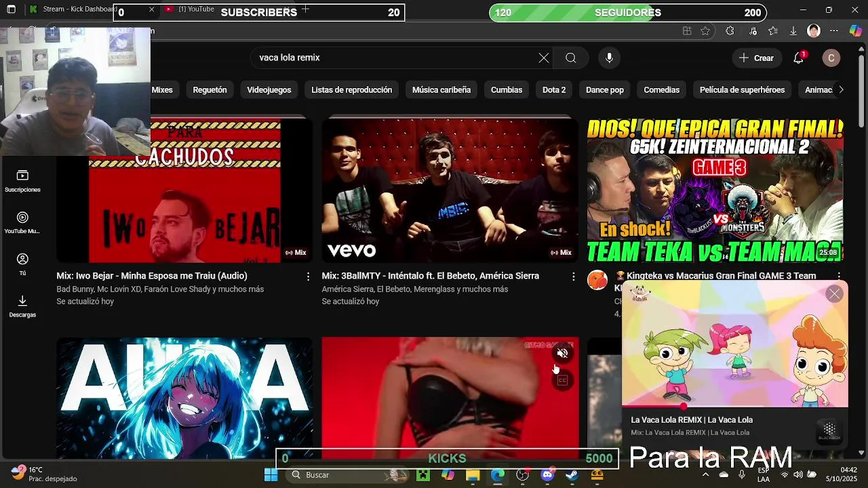Unmute the hovered video preview
This screenshot has height=488, width=868.
click(x=562, y=353)
